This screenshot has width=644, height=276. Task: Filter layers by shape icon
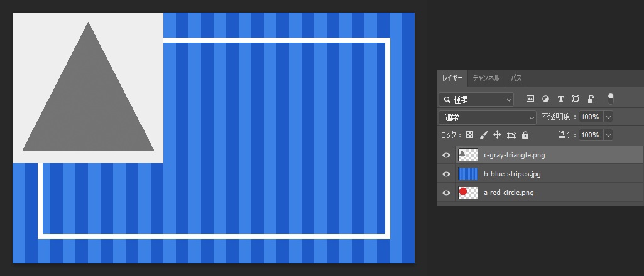click(576, 99)
